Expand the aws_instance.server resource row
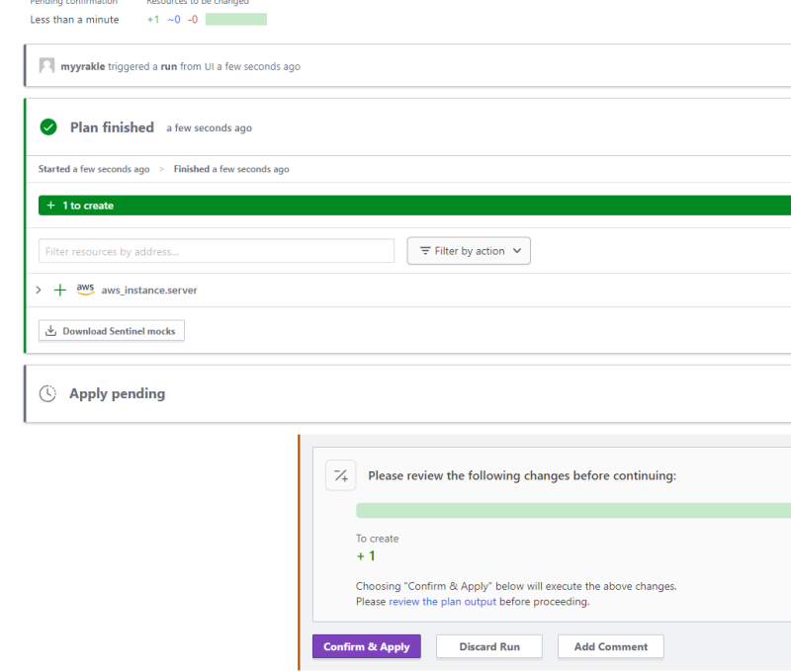 coord(39,291)
